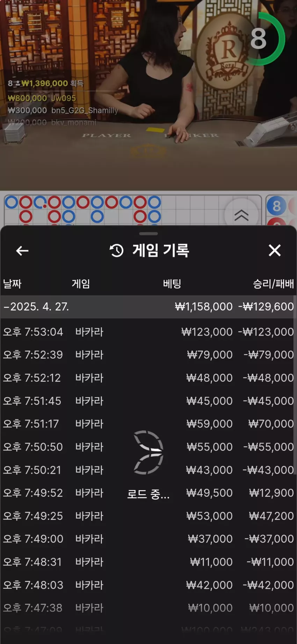Open the 오후 7:51:17 바카라 record
The width and height of the screenshot is (297, 644).
point(148,424)
